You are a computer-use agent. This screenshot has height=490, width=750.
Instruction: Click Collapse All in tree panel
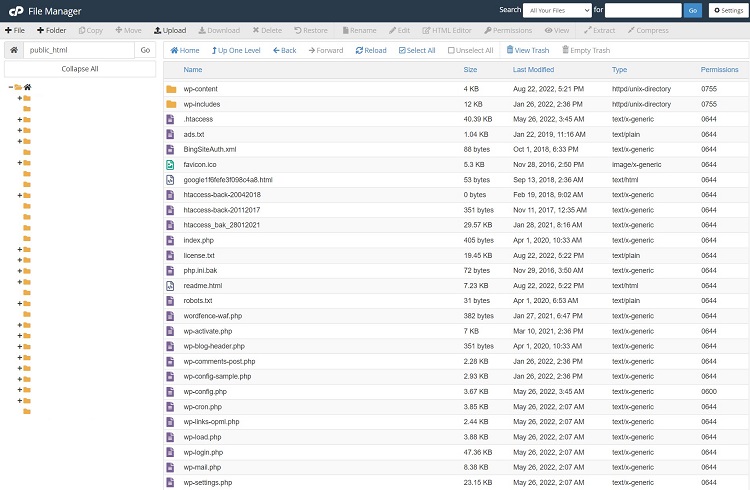[x=80, y=69]
